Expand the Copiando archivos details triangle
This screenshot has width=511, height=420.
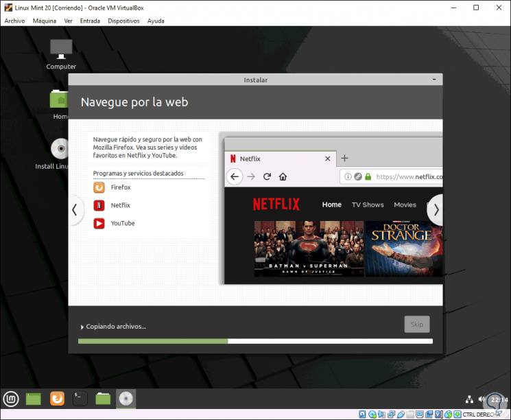(x=82, y=327)
